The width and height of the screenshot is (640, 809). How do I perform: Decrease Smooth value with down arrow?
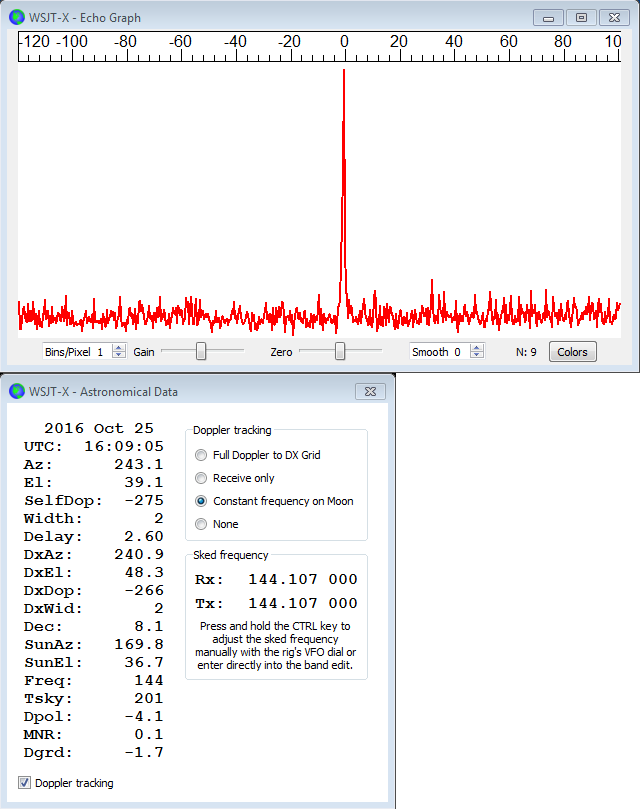(x=477, y=356)
